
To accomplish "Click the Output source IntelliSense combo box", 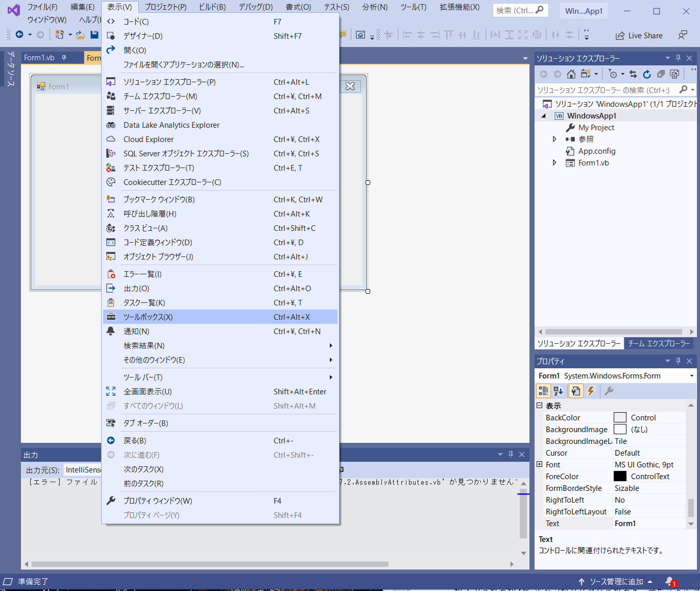I will point(83,469).
